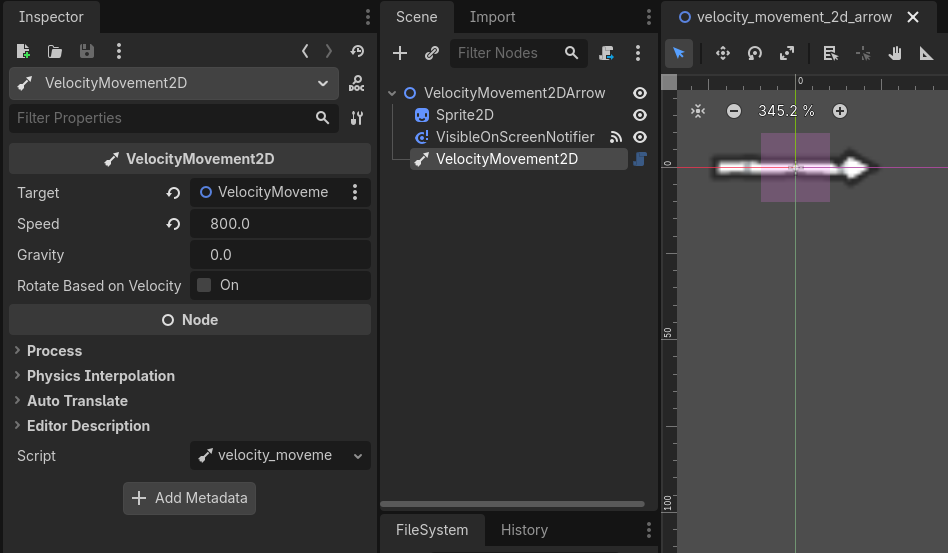
Task: Instantiate a child scene link icon
Action: click(x=432, y=53)
